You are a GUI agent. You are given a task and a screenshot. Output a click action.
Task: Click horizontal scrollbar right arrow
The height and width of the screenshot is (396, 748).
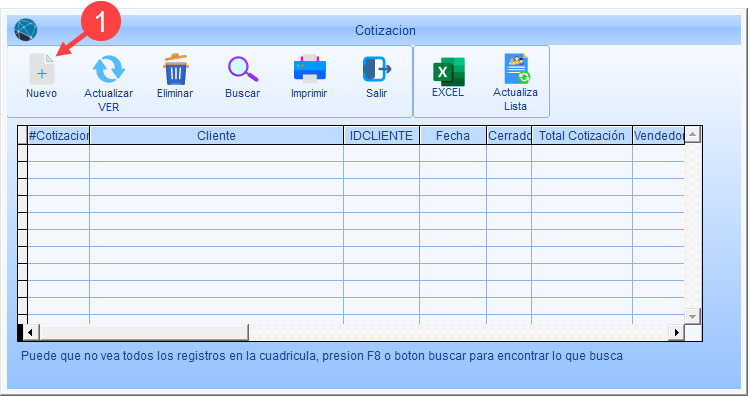[x=676, y=332]
